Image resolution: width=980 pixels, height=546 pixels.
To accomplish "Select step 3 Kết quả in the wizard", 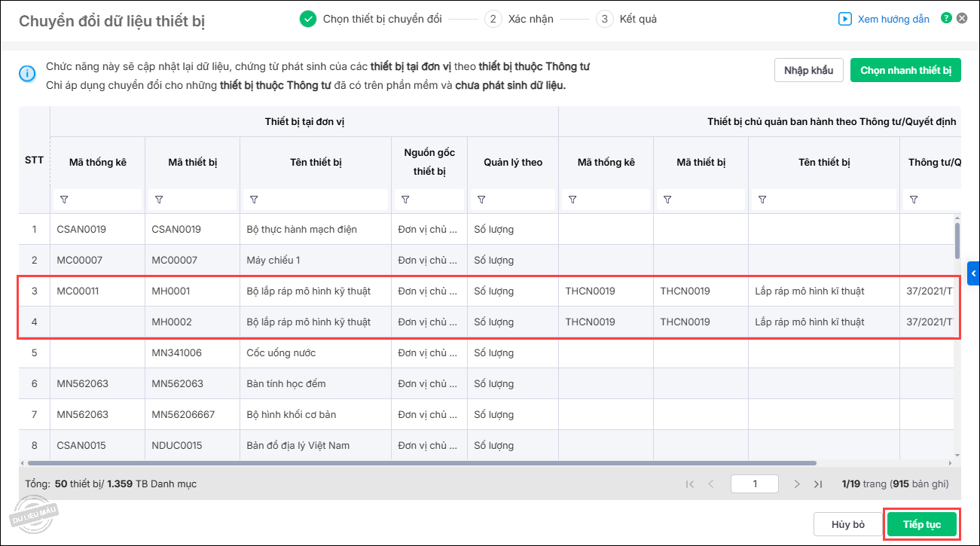I will pyautogui.click(x=627, y=19).
